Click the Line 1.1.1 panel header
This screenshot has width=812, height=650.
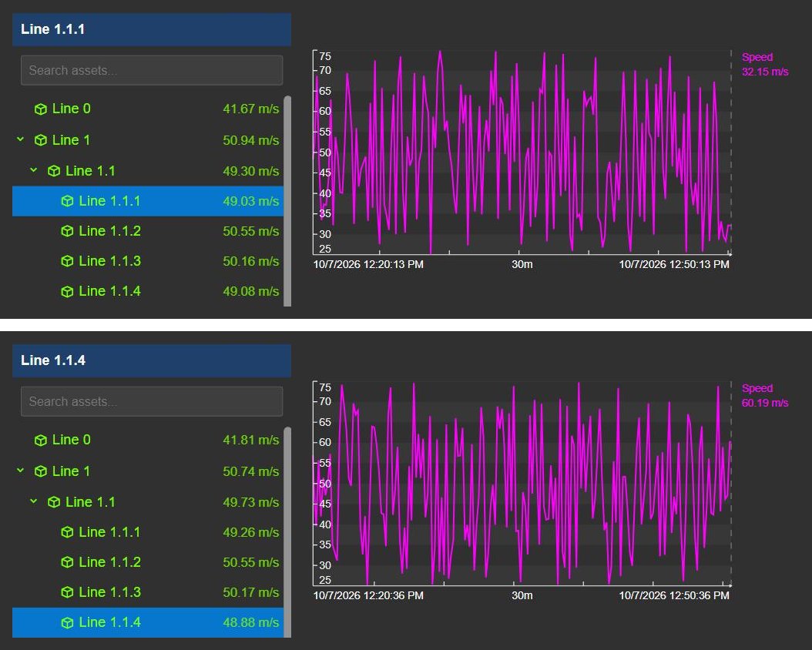(152, 29)
